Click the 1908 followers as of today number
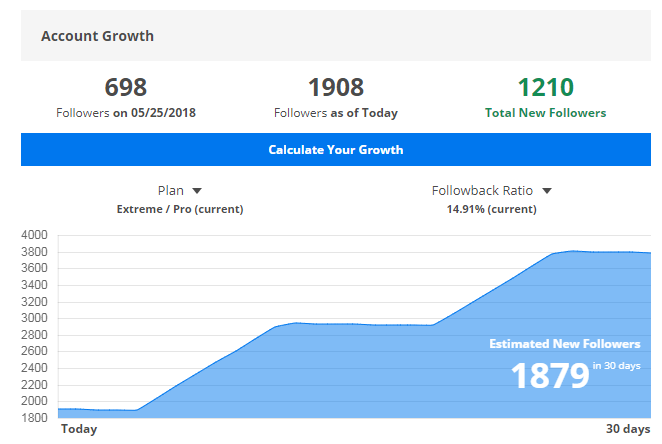662x444 pixels. (335, 88)
